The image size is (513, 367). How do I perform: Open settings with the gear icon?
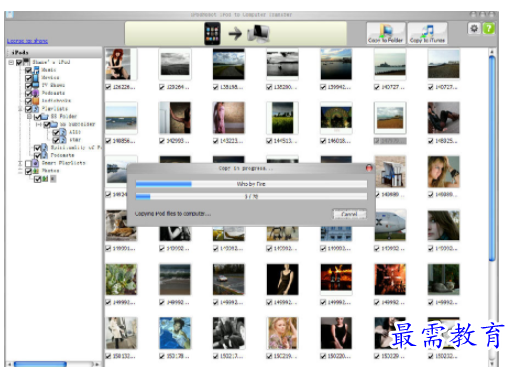click(474, 29)
